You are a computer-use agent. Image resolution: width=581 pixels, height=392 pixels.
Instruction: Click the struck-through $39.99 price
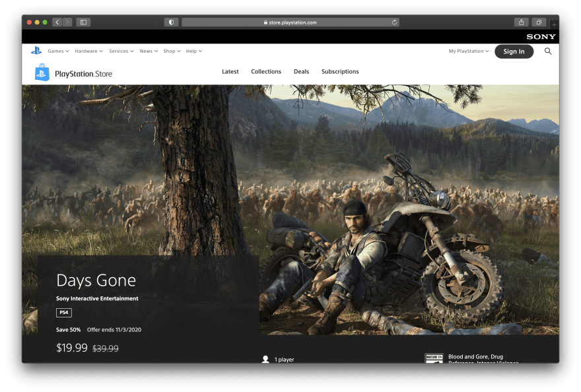(105, 348)
